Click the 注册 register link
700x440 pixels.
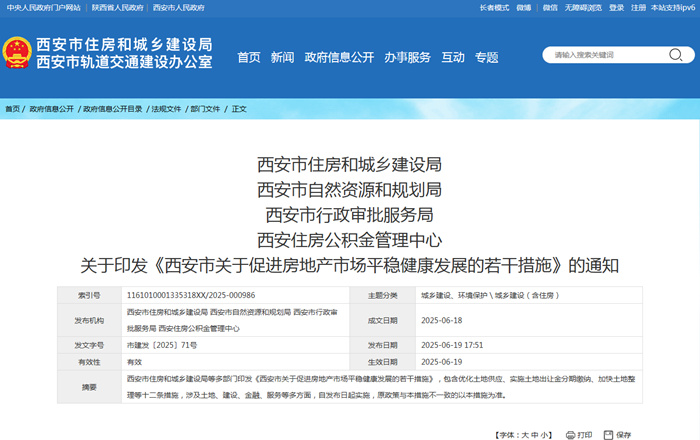pyautogui.click(x=638, y=7)
